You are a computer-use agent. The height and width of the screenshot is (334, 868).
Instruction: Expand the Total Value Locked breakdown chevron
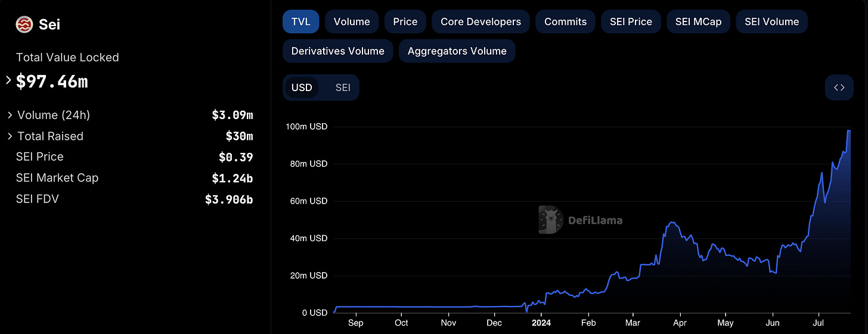click(8, 80)
